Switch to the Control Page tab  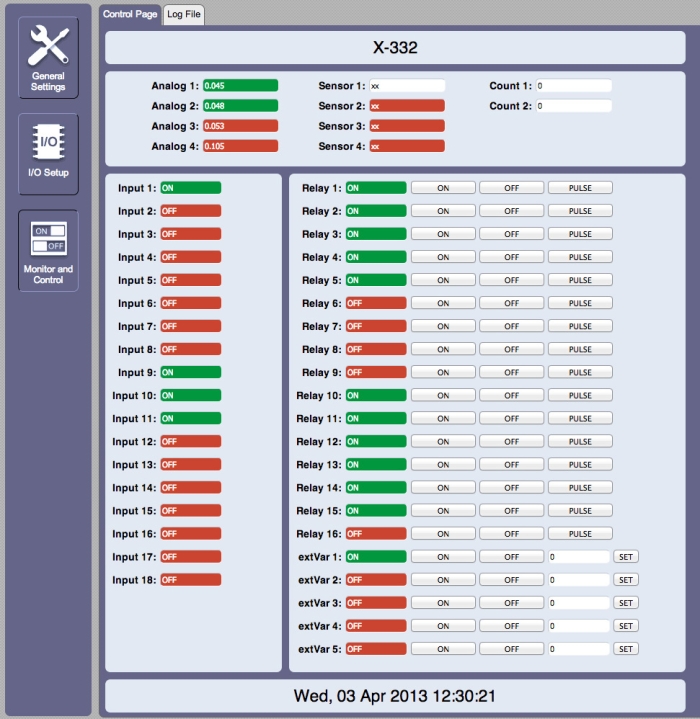pos(130,14)
